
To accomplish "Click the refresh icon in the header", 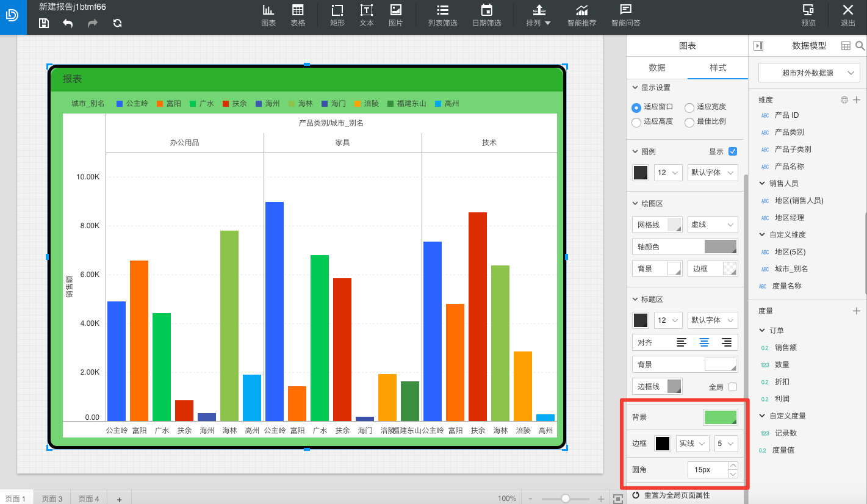I will point(118,23).
